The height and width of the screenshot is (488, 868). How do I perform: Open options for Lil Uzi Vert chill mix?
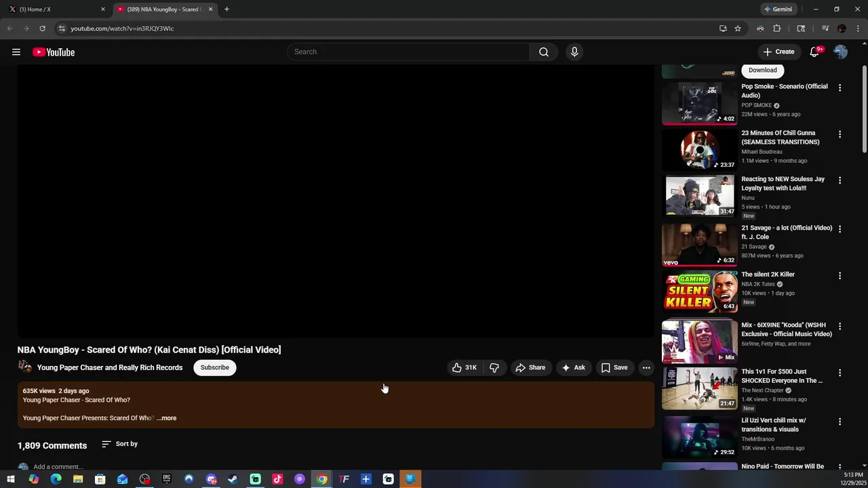(x=840, y=422)
